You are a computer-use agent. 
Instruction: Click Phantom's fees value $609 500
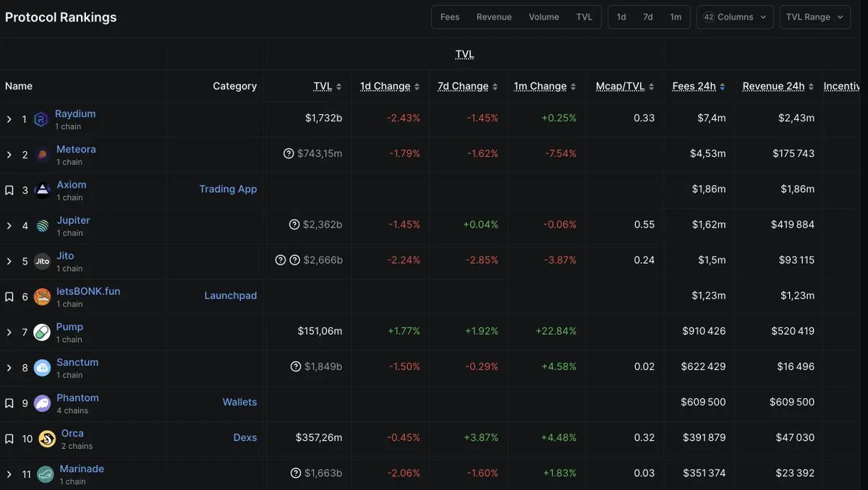[703, 402]
